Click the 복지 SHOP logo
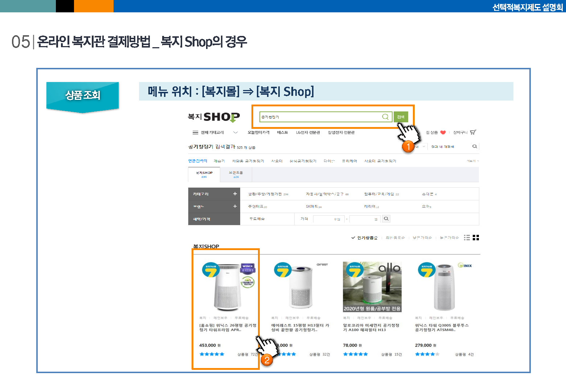 coord(214,117)
